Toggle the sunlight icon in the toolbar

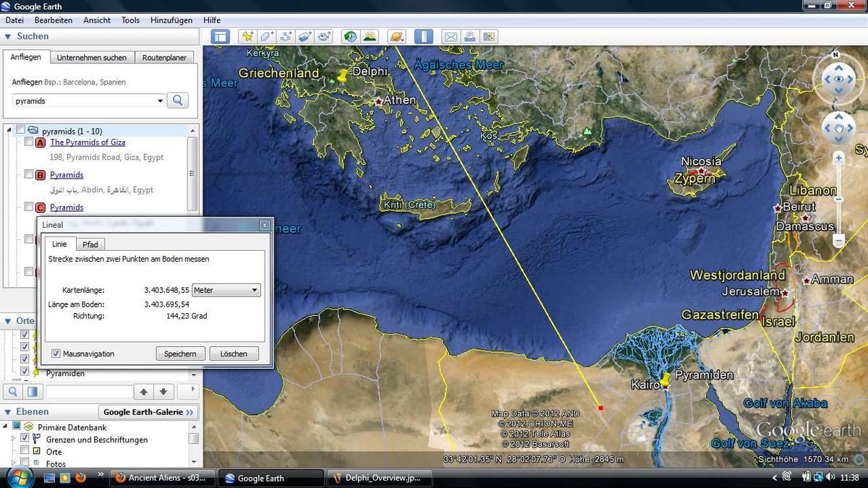370,37
